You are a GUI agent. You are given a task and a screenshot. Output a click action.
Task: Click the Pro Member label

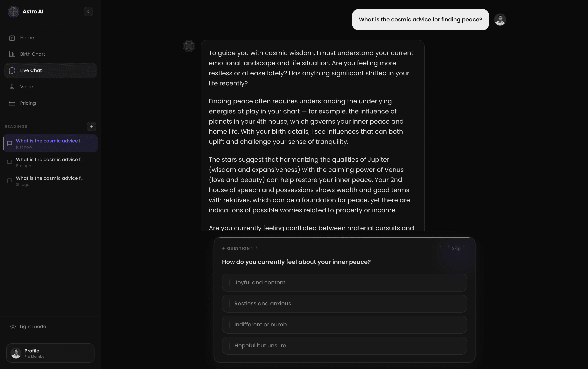point(35,357)
